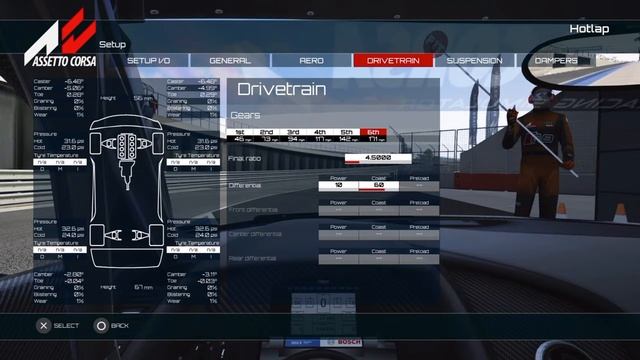Adjust the Final ratio slider at 4.5000

pos(378,158)
